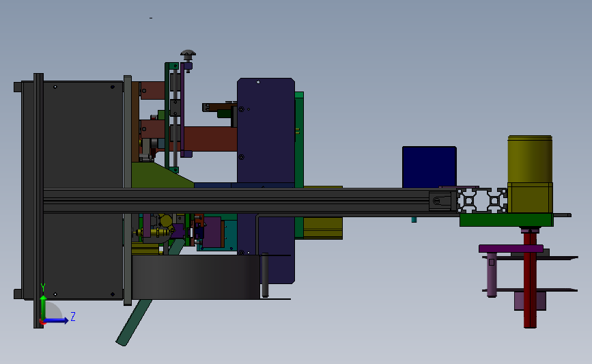Select the purple cylindrical post at the lower right

[x=492, y=275]
